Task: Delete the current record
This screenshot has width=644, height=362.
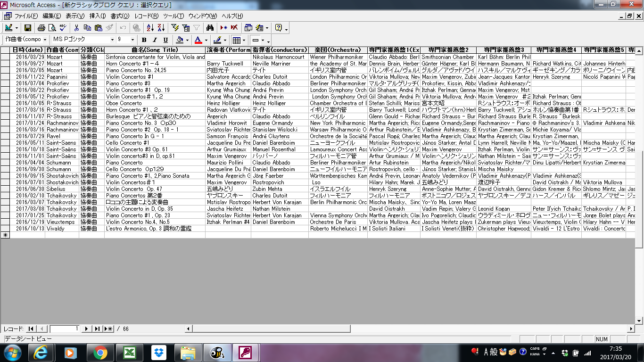Action: (234, 28)
